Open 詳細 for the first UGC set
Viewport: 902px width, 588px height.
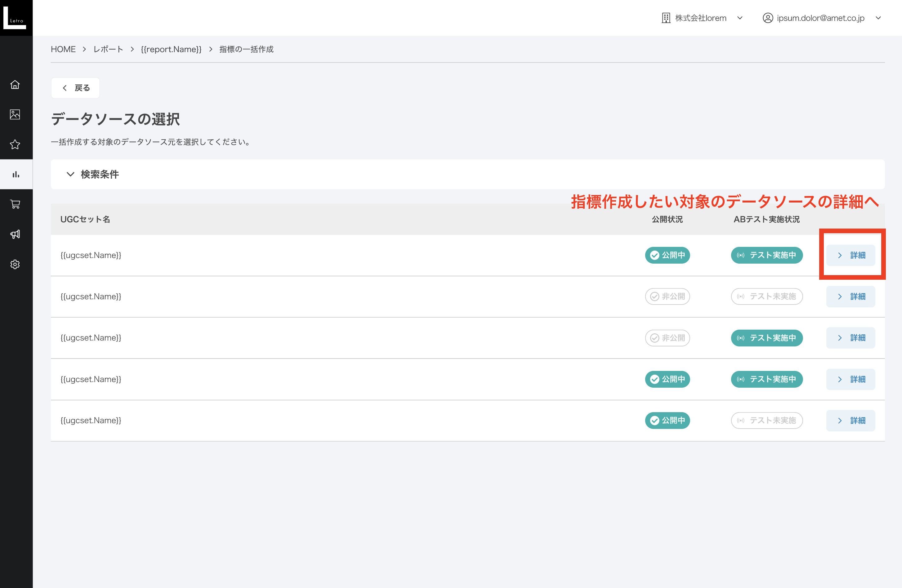coord(851,255)
